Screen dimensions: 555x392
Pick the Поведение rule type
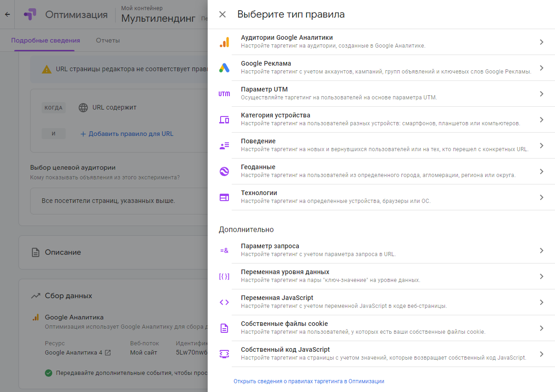pyautogui.click(x=381, y=146)
